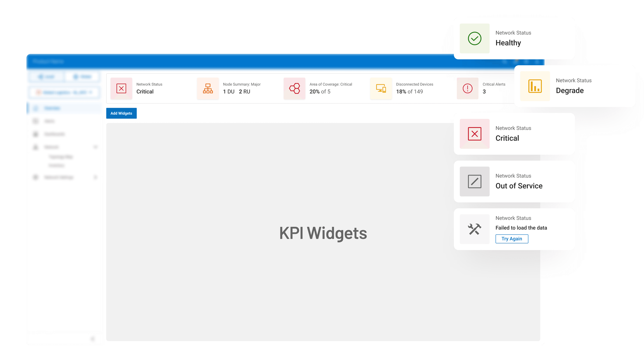
Task: Click the KPI Widgets placeholder area
Action: click(x=323, y=232)
